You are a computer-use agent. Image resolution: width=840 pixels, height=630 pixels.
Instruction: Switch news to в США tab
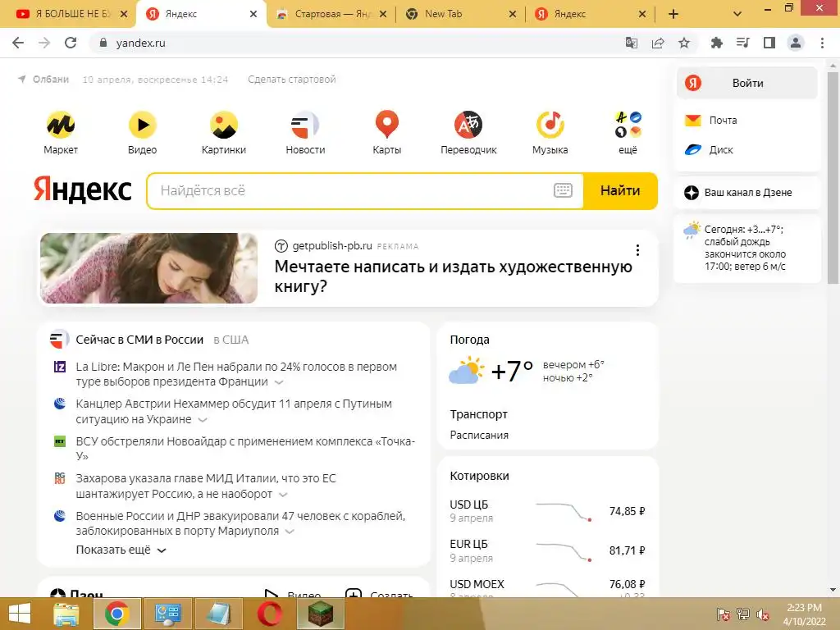231,340
